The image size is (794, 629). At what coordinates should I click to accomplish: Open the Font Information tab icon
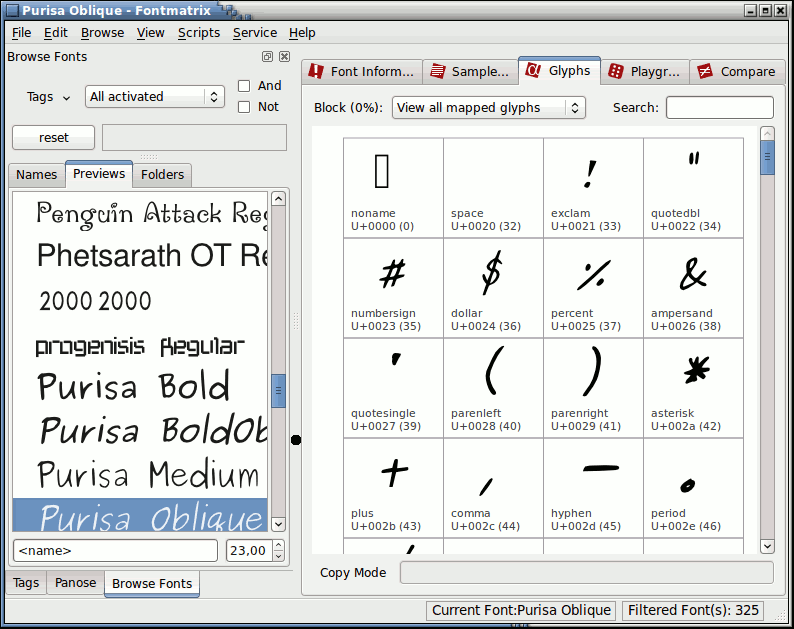pyautogui.click(x=315, y=71)
